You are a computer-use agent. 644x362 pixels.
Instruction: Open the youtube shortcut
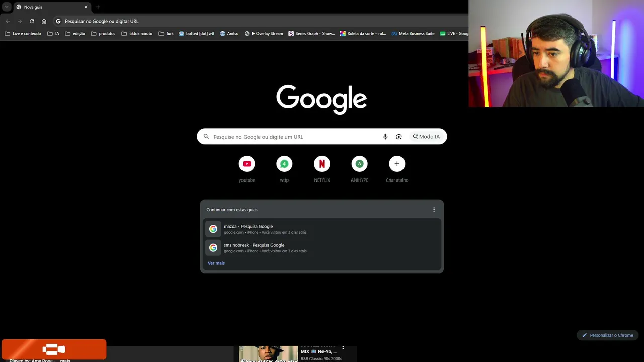point(247,169)
